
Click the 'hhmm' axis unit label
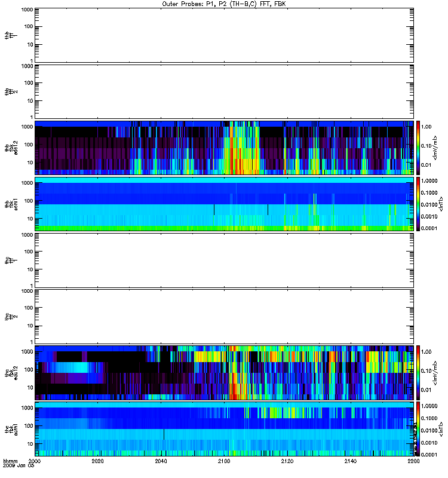pyautogui.click(x=10, y=461)
